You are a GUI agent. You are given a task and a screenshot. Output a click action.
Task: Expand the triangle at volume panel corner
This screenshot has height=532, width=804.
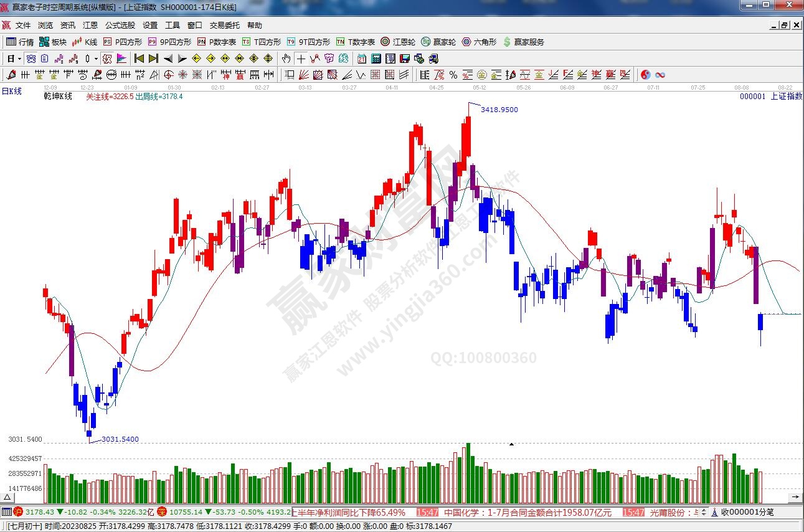click(6, 497)
